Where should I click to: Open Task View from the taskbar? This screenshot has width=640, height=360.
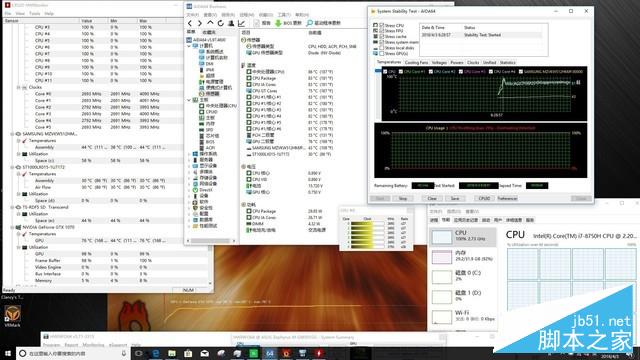coord(139,353)
